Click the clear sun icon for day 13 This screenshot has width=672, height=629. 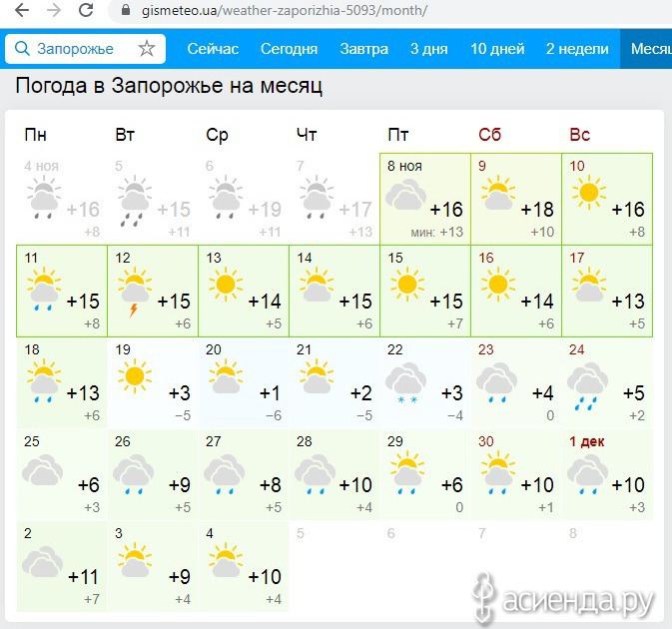(x=226, y=284)
